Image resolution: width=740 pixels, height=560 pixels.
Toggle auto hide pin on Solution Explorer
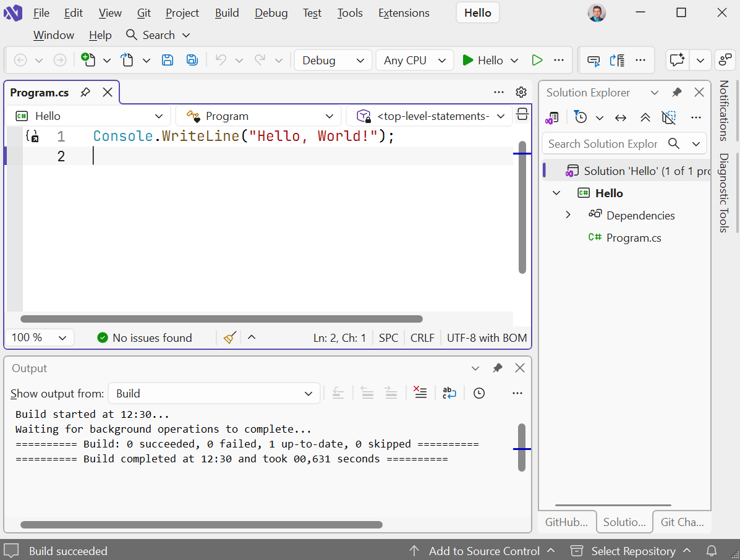(x=677, y=92)
